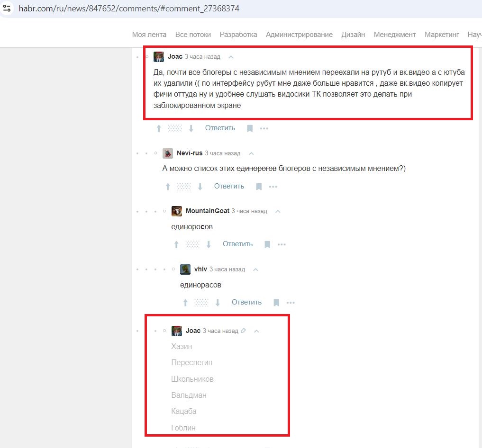Downvote Nevi-rus's comment
The width and height of the screenshot is (482, 448).
click(200, 187)
